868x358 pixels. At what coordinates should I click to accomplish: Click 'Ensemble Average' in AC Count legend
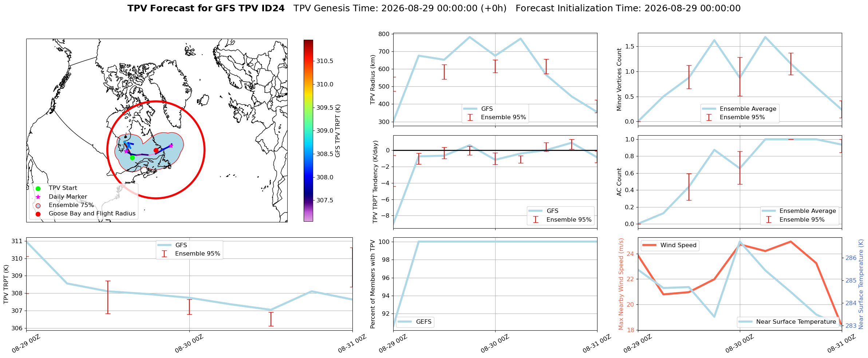(808, 211)
